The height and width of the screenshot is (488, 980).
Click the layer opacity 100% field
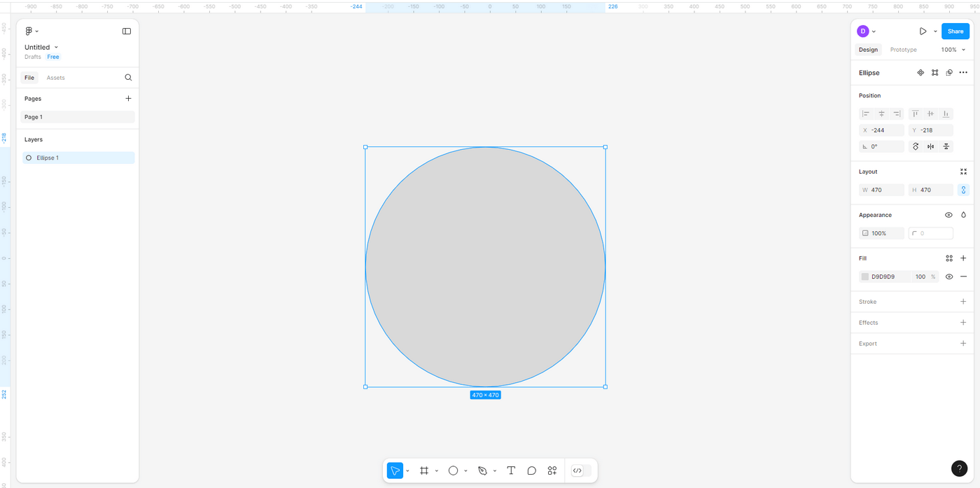coord(881,233)
